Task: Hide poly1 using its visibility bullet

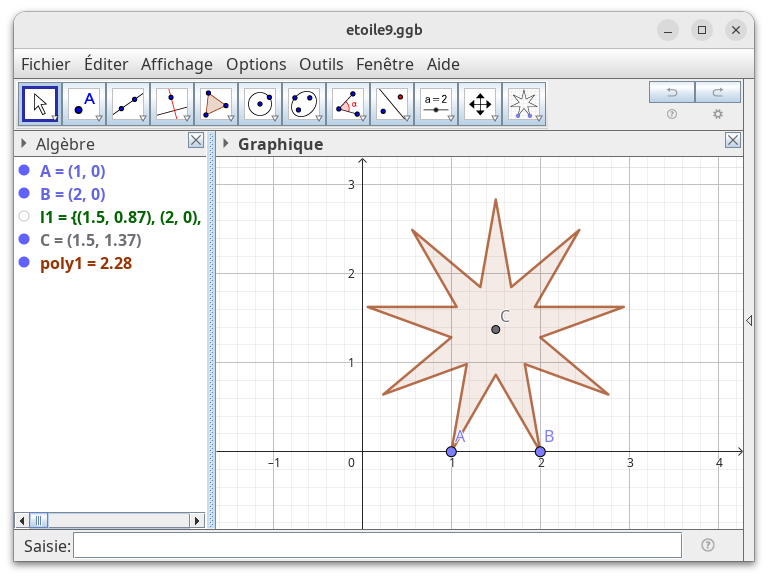Action: click(24, 262)
